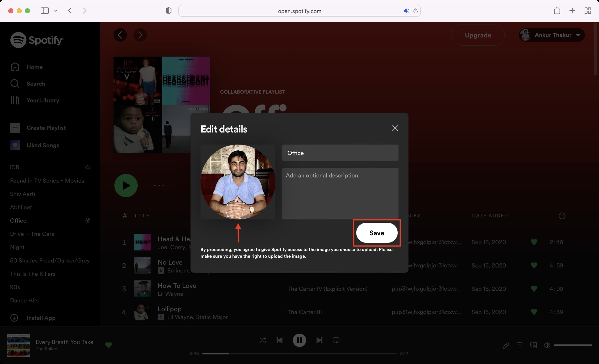The width and height of the screenshot is (599, 364).
Task: Open the three-dots more options menu
Action: [159, 186]
